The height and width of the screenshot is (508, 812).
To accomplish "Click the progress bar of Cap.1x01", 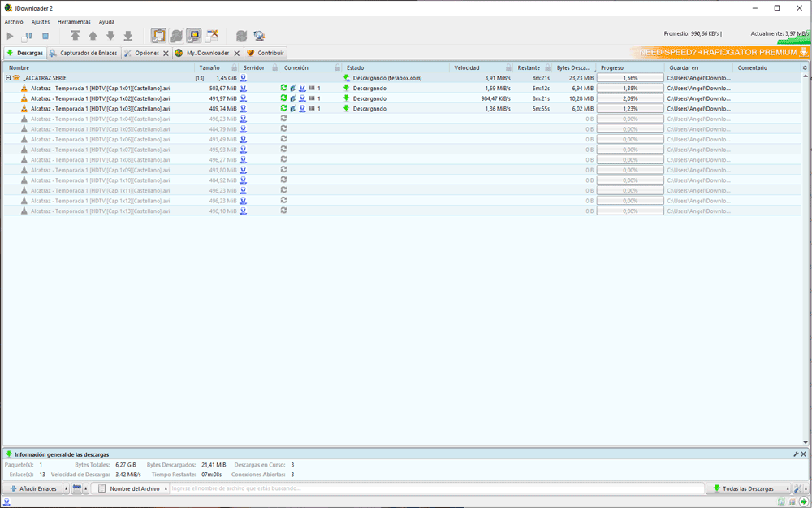I will click(x=630, y=88).
